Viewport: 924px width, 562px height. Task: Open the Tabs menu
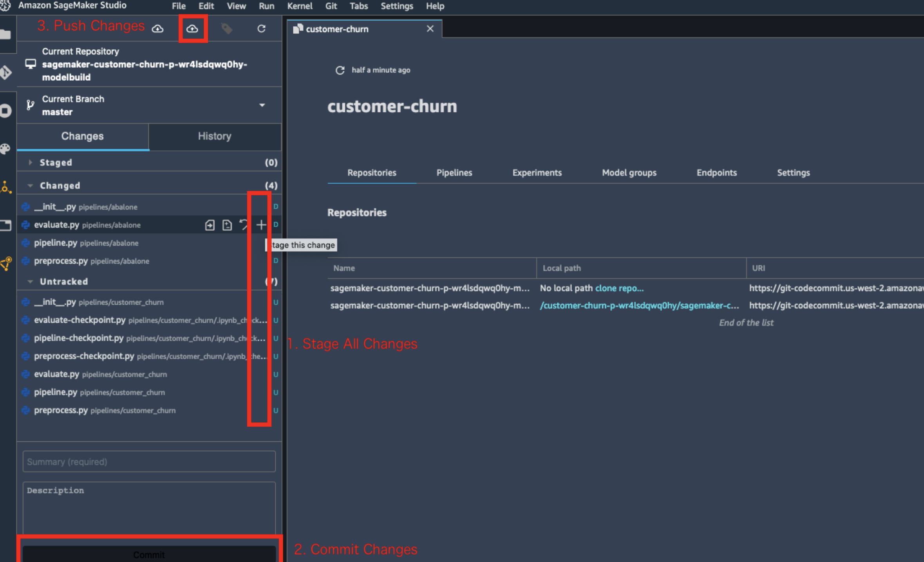358,6
